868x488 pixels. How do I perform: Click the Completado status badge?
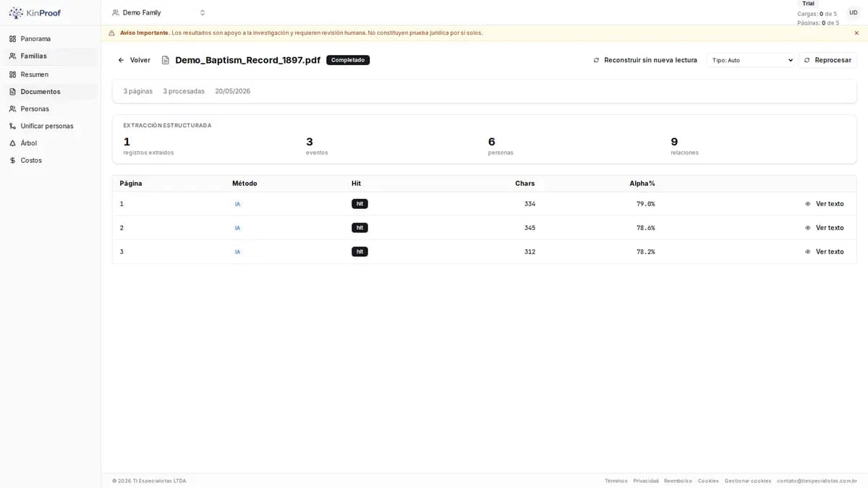tap(348, 60)
